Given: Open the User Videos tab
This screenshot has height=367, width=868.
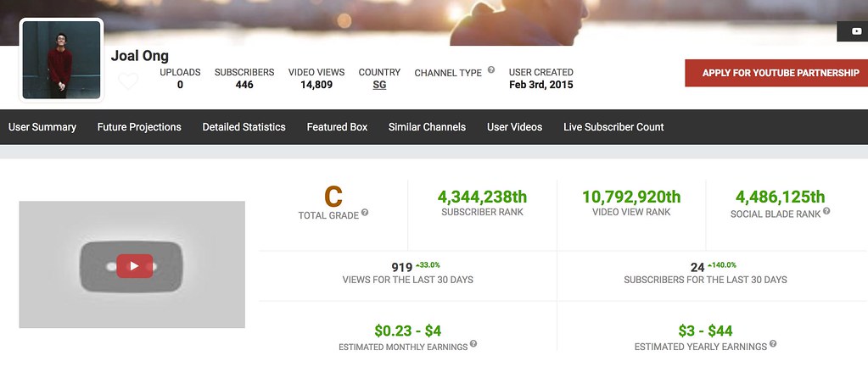Looking at the screenshot, I should coord(515,127).
